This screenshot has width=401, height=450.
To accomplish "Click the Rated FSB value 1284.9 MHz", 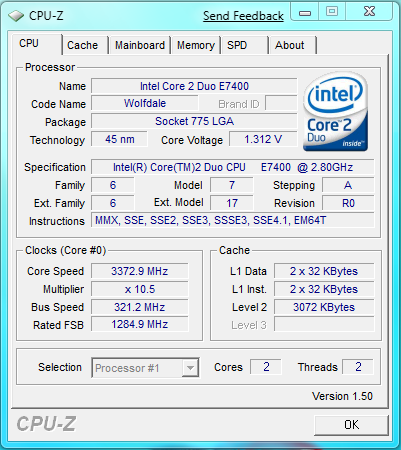I will coord(140,324).
